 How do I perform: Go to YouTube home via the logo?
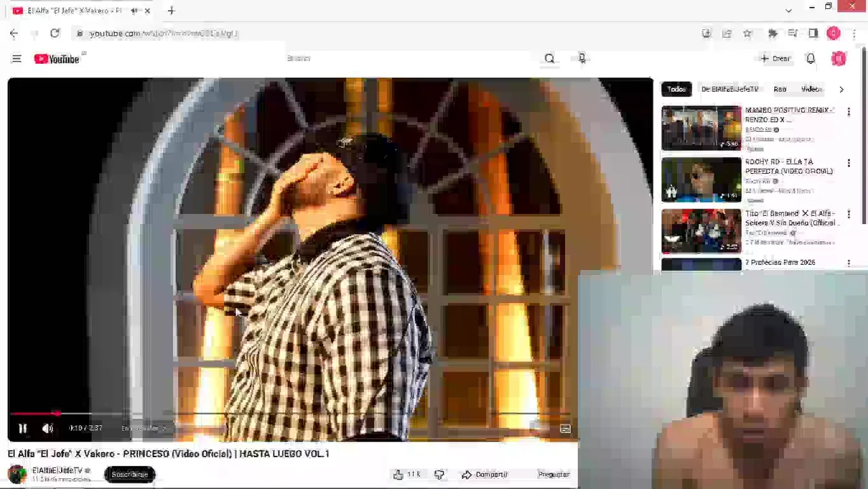pos(57,59)
